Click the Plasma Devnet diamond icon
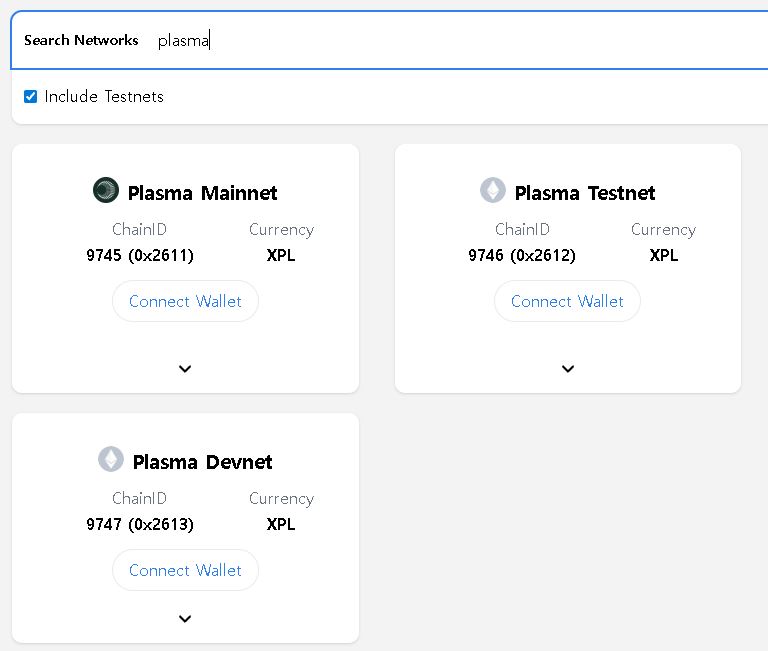The image size is (768, 651). click(111, 459)
